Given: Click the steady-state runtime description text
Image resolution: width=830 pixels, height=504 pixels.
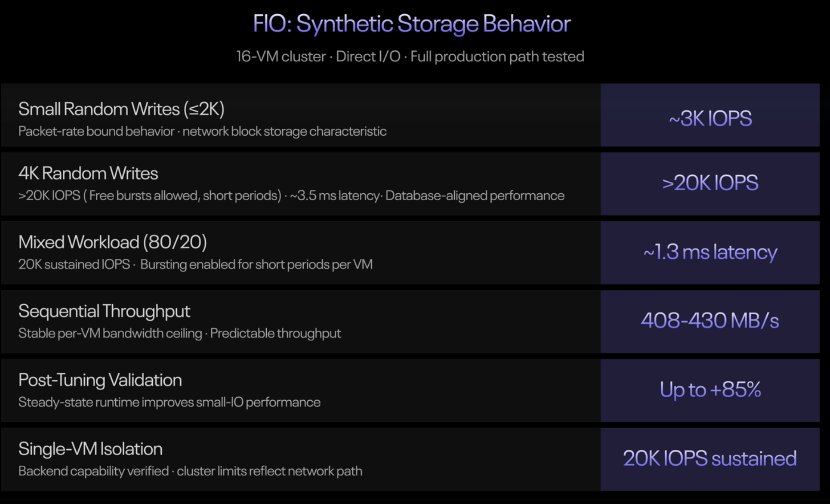Looking at the screenshot, I should tap(169, 402).
